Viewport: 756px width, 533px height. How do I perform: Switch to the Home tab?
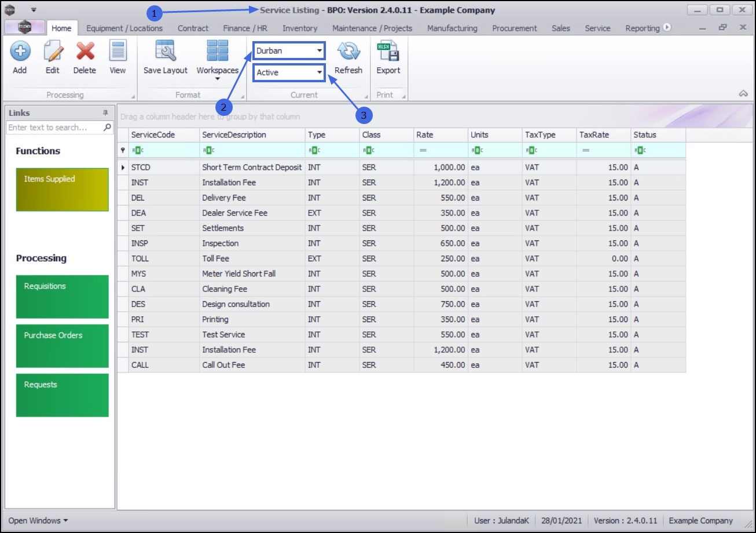pos(61,28)
